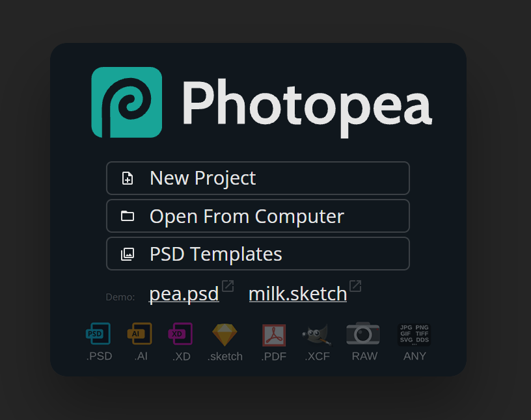Click the templates icon beside PSD Templates

click(128, 254)
